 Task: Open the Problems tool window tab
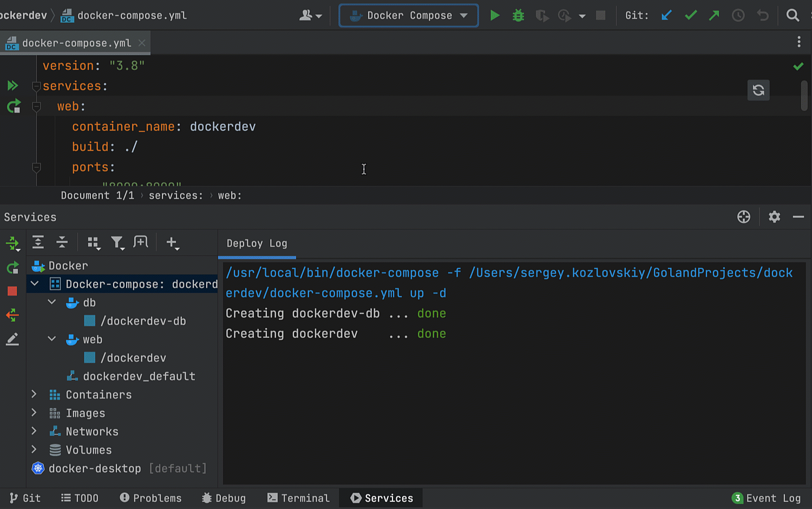(x=150, y=498)
